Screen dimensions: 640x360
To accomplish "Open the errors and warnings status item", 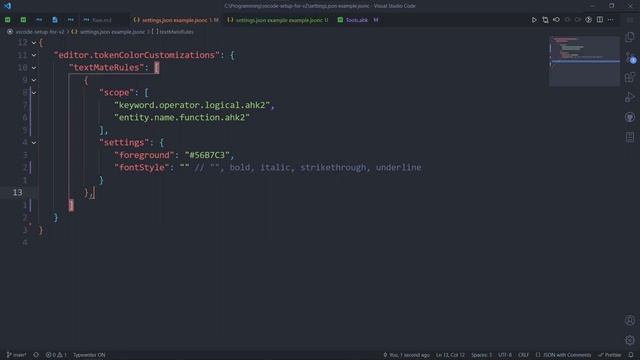I will [x=56, y=355].
